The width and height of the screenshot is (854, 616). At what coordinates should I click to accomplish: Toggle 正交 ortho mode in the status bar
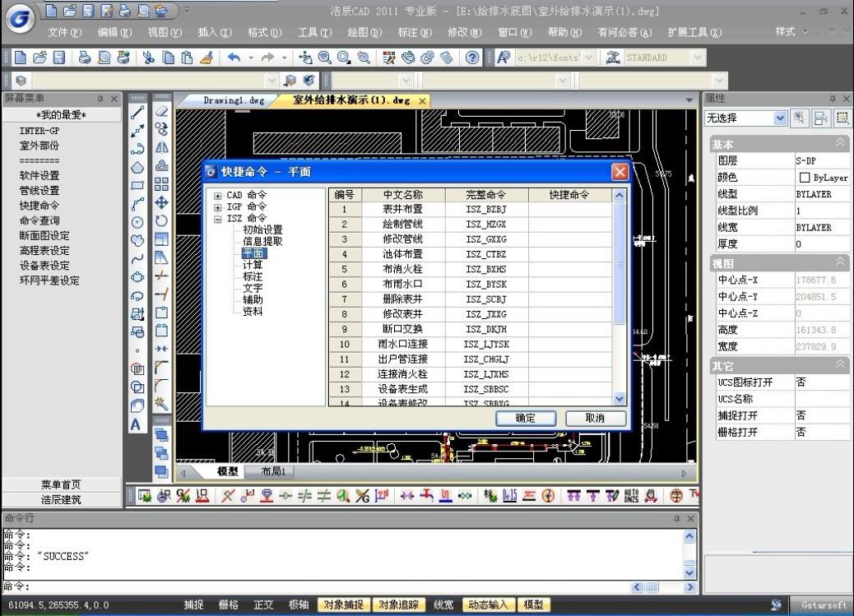pyautogui.click(x=263, y=604)
